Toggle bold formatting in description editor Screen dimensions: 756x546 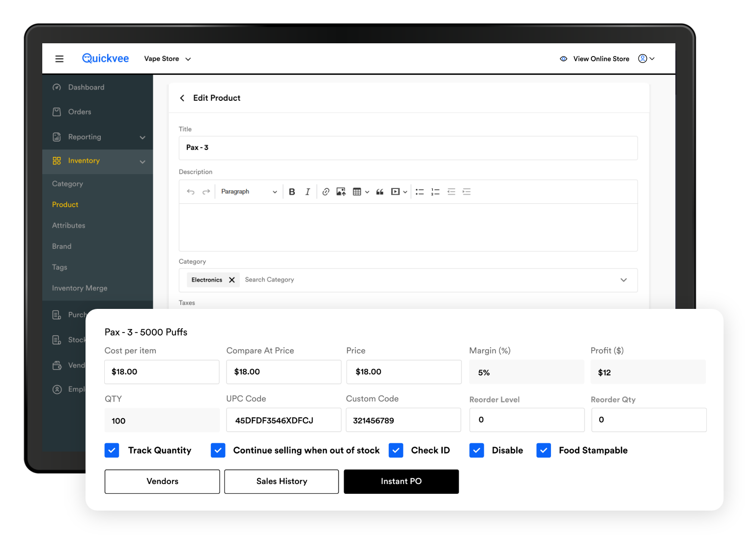292,192
